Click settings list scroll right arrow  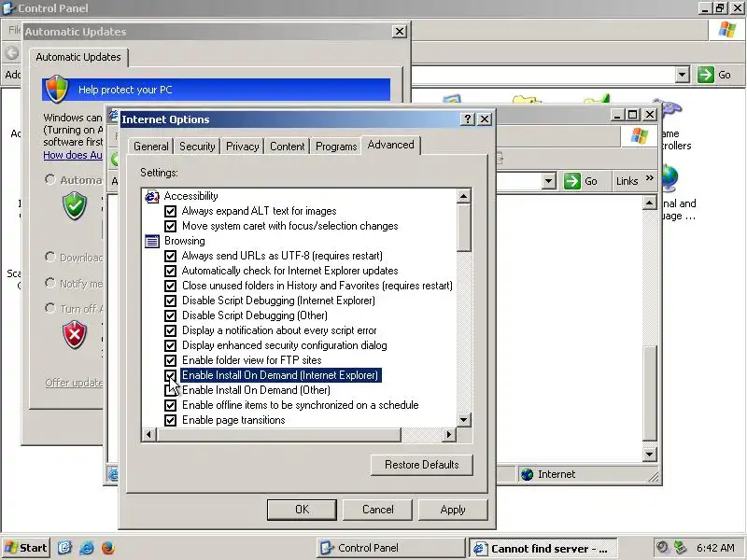[x=448, y=434]
